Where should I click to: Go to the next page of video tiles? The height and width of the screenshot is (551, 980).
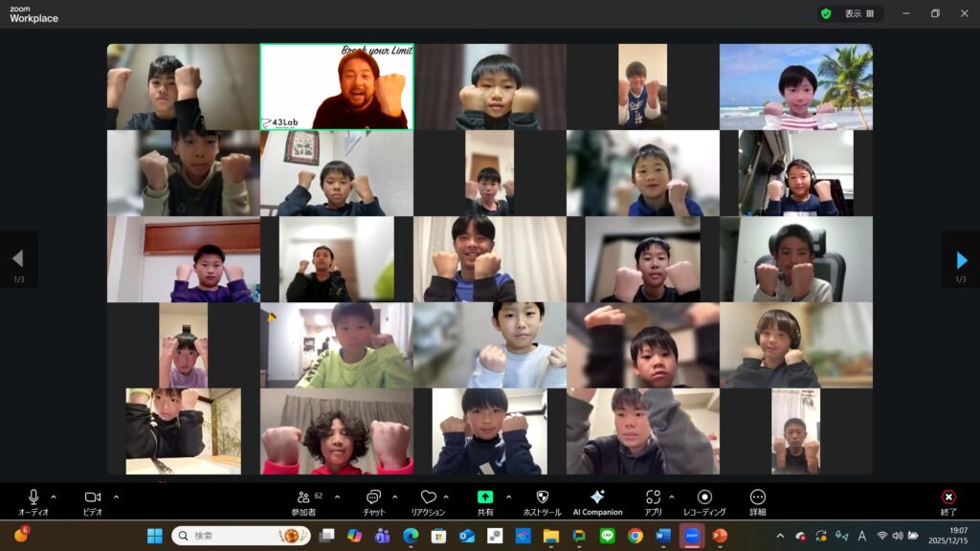961,259
